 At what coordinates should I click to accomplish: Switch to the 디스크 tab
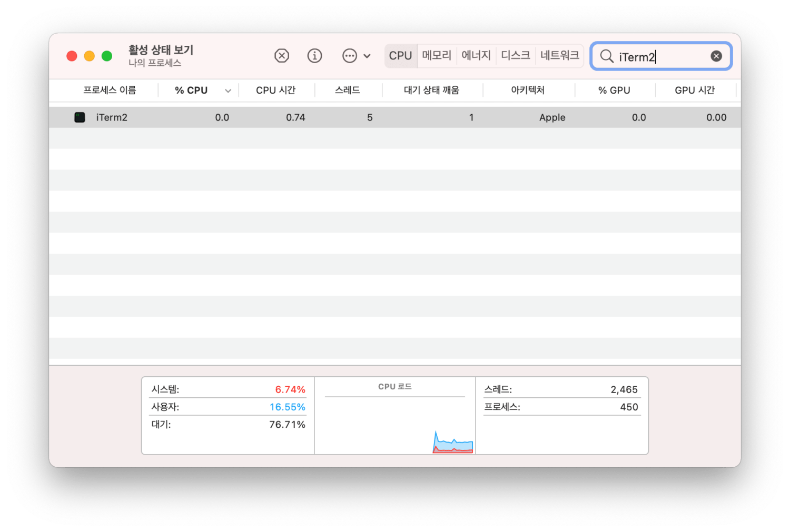pyautogui.click(x=516, y=56)
